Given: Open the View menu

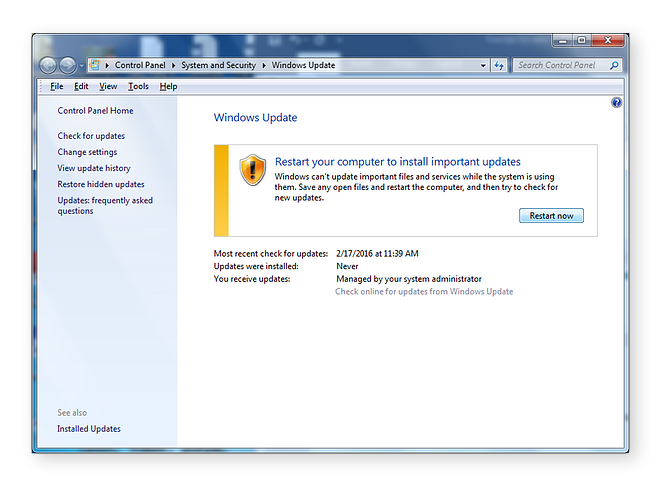Looking at the screenshot, I should (x=108, y=87).
